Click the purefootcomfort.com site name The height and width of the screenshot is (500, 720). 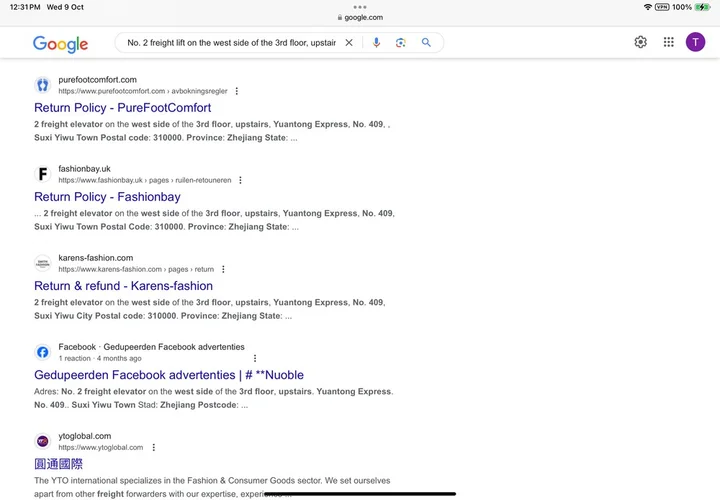pos(97,79)
